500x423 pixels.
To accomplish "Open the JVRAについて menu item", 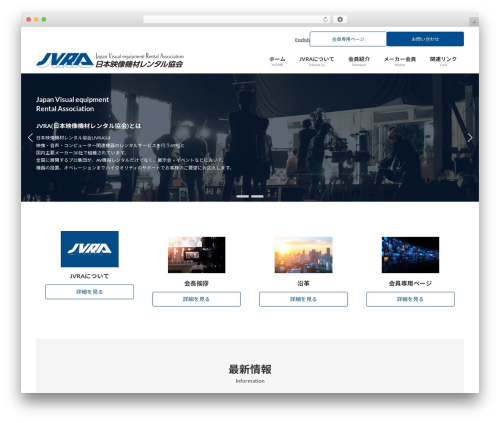I will point(316,61).
